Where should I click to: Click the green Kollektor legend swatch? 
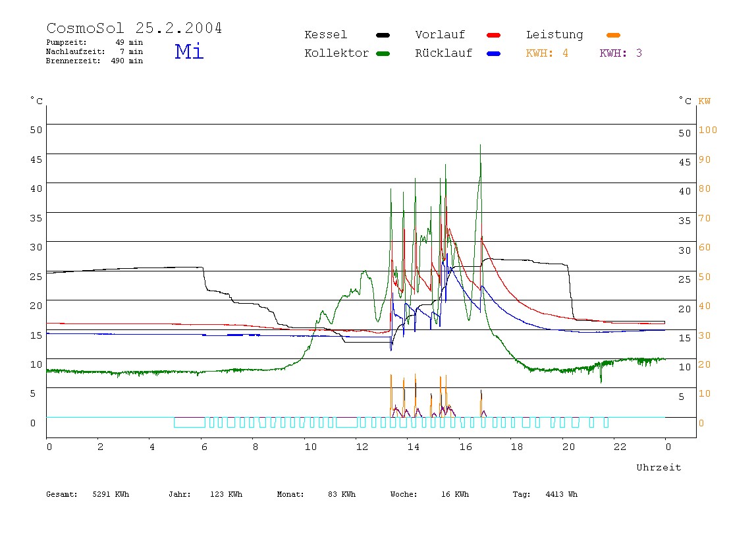coord(383,53)
